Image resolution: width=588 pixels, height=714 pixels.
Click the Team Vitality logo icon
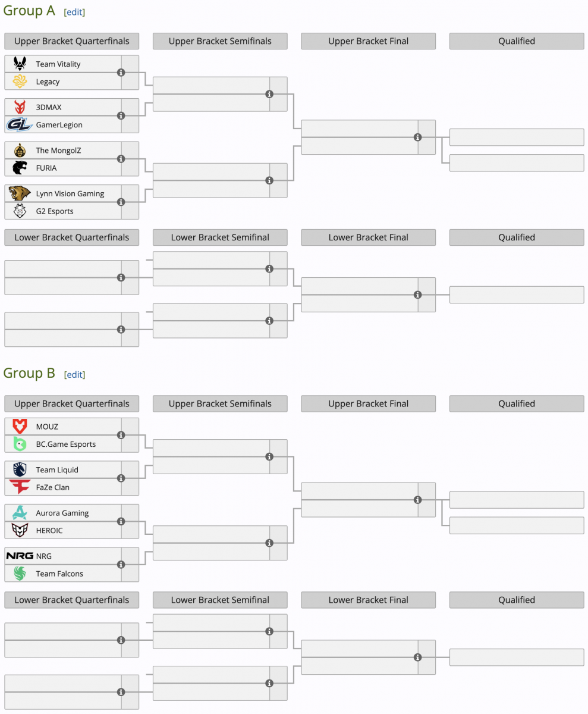[x=20, y=64]
